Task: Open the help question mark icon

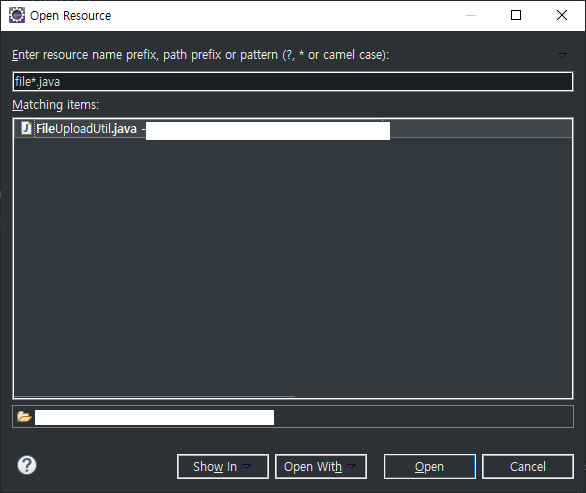Action: (x=27, y=465)
